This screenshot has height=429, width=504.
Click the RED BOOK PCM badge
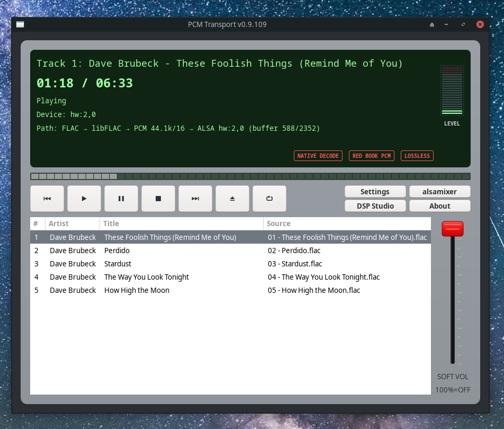371,156
